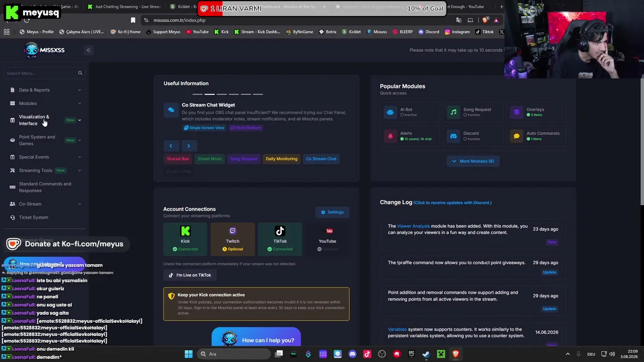The width and height of the screenshot is (644, 362).
Task: Click the Kick platform connection icon
Action: pos(185,231)
